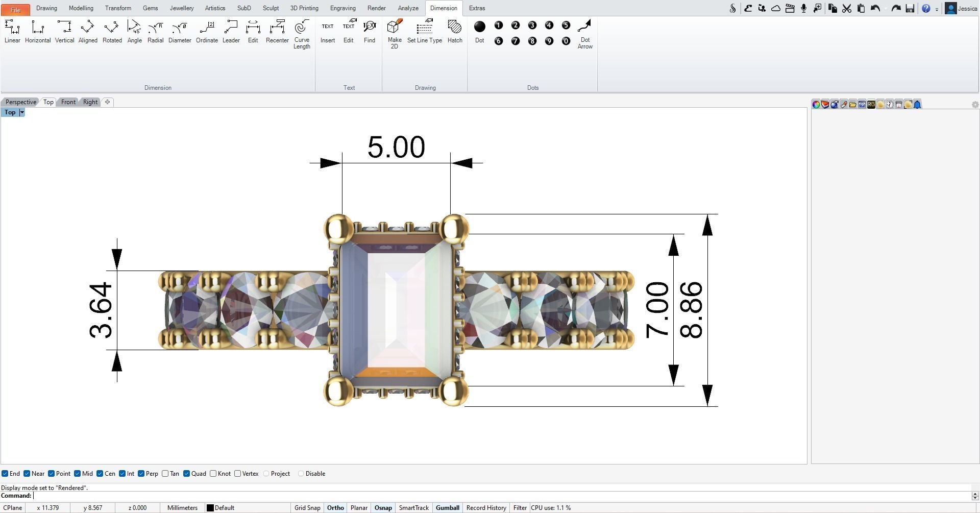
Task: Click the Save floppy disk icon
Action: pyautogui.click(x=910, y=8)
